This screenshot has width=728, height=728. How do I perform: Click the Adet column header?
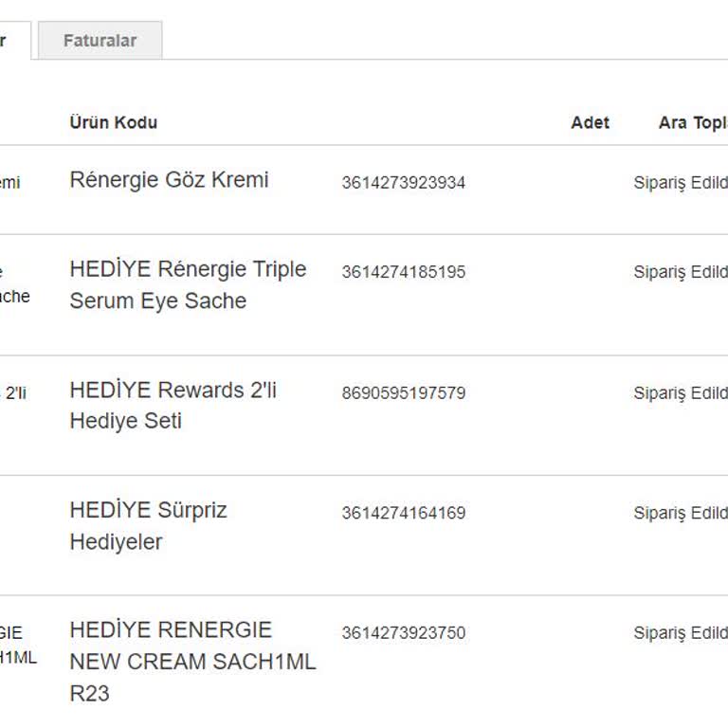(x=590, y=122)
